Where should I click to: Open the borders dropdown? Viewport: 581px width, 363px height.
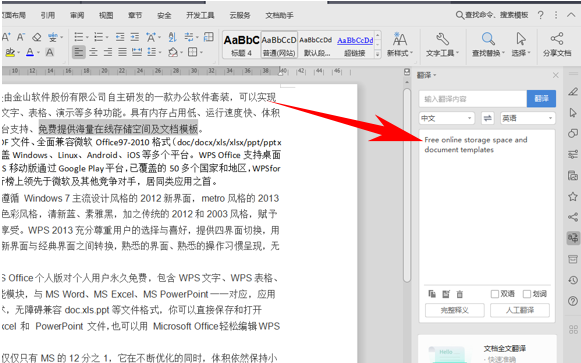[202, 53]
